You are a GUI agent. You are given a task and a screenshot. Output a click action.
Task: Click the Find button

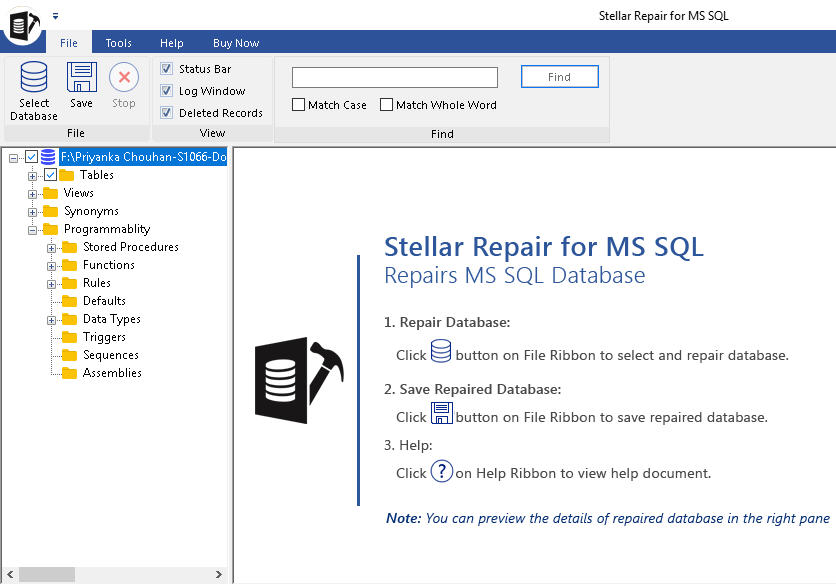tap(559, 77)
